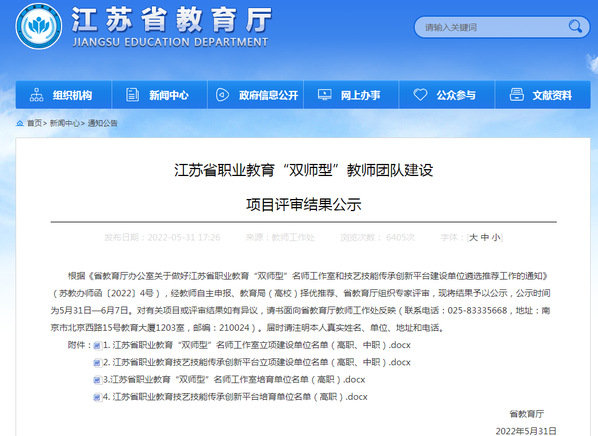The width and height of the screenshot is (598, 436).
Task: Click the 网上办事 monitor icon
Action: tap(325, 95)
